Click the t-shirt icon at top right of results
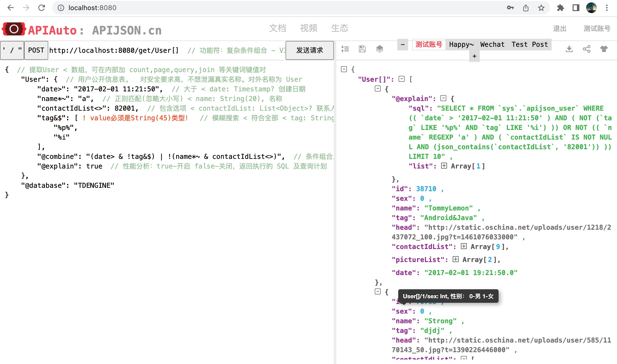This screenshot has height=364, width=617. click(x=604, y=49)
